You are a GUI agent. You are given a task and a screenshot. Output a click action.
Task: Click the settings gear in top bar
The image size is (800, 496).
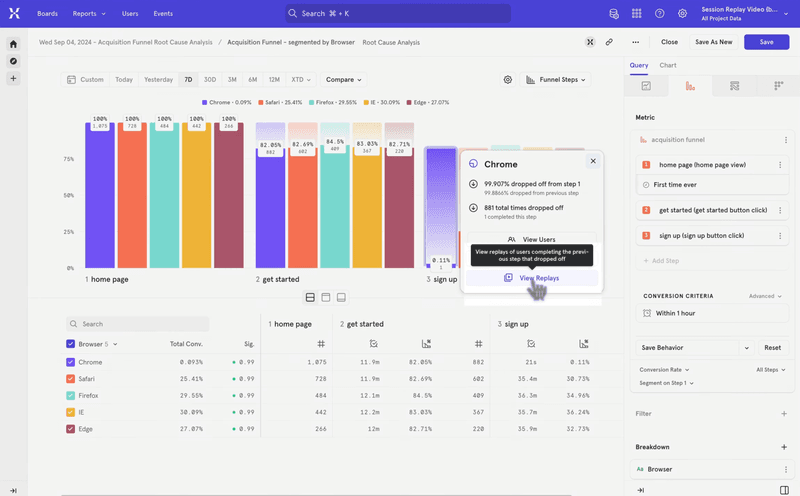click(x=682, y=14)
